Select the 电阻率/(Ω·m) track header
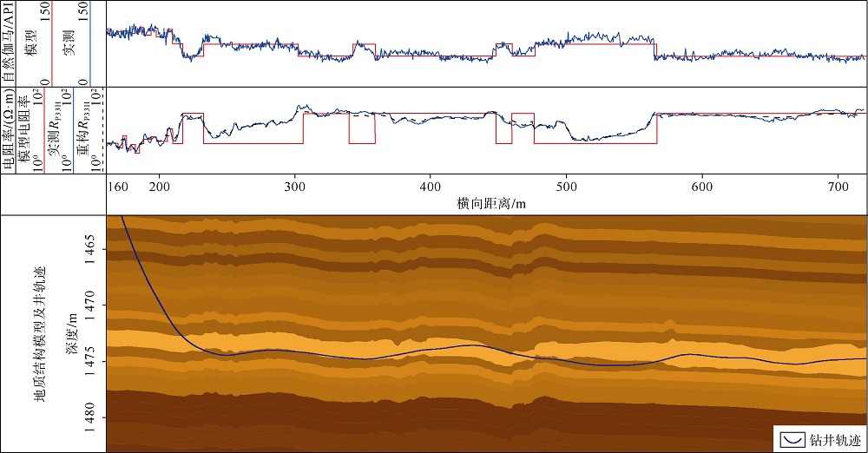The height and width of the screenshot is (453, 868). coord(9,130)
